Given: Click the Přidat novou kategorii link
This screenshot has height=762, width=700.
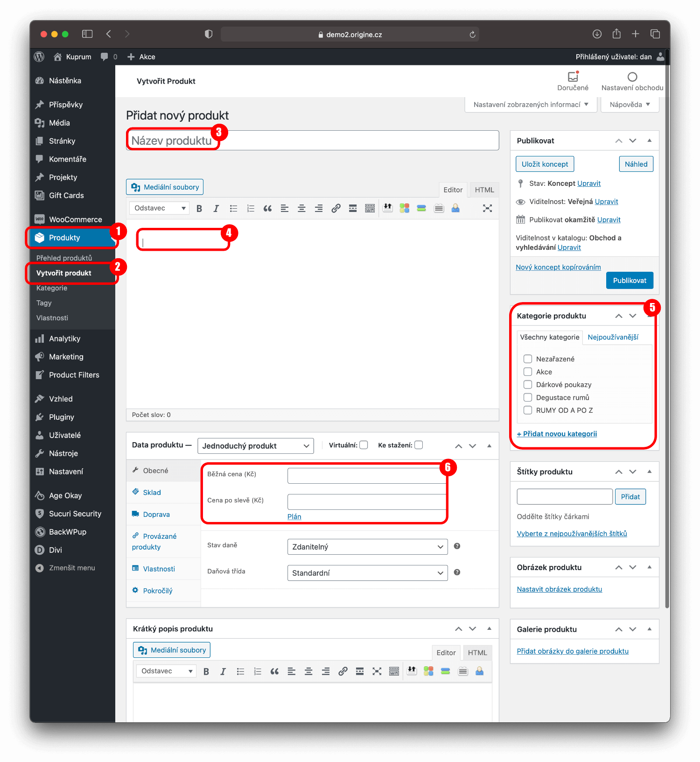Looking at the screenshot, I should click(x=557, y=434).
